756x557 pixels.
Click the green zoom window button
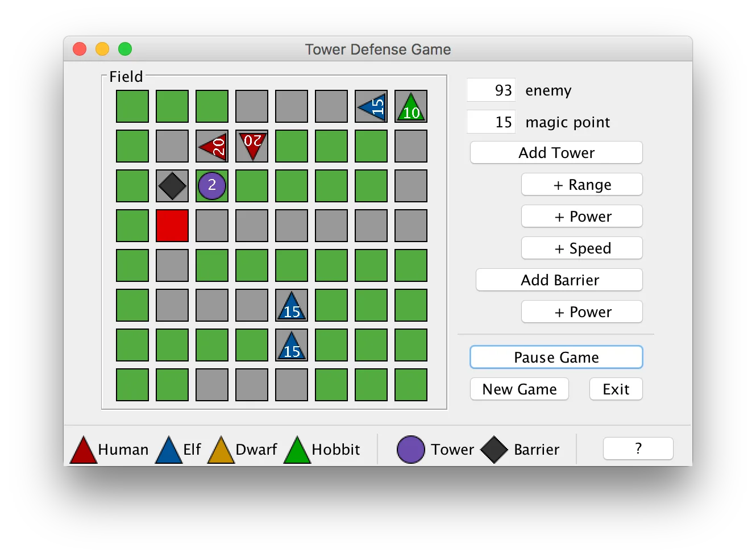(125, 49)
